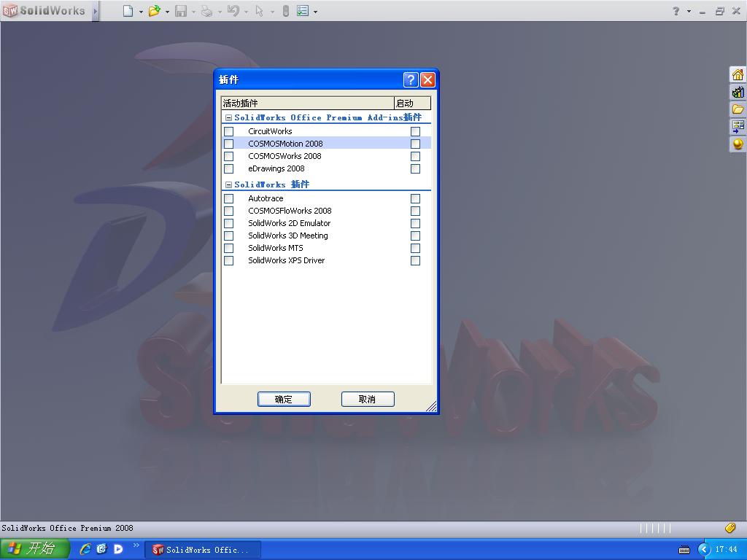Click the 启动 column header
The height and width of the screenshot is (560, 747).
tap(413, 104)
